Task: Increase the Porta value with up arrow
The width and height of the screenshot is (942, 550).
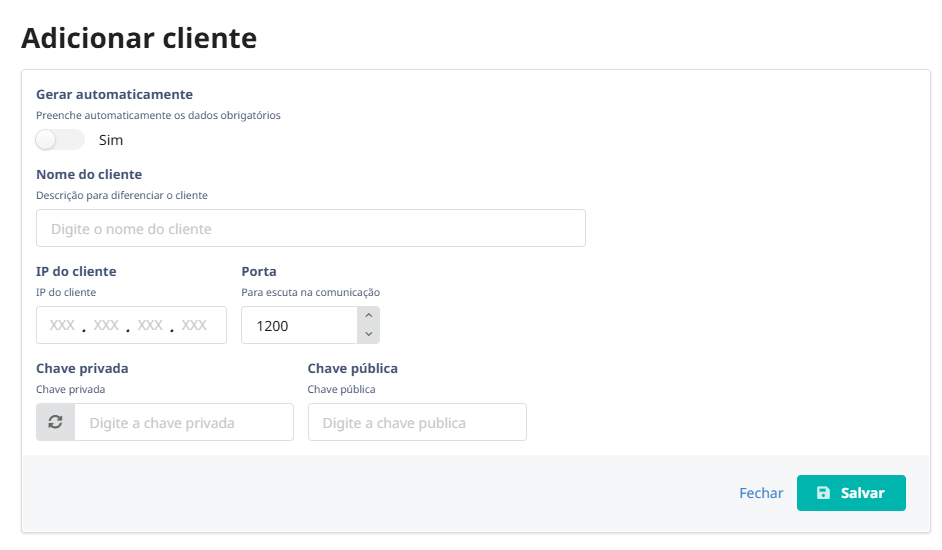Action: pos(368,316)
